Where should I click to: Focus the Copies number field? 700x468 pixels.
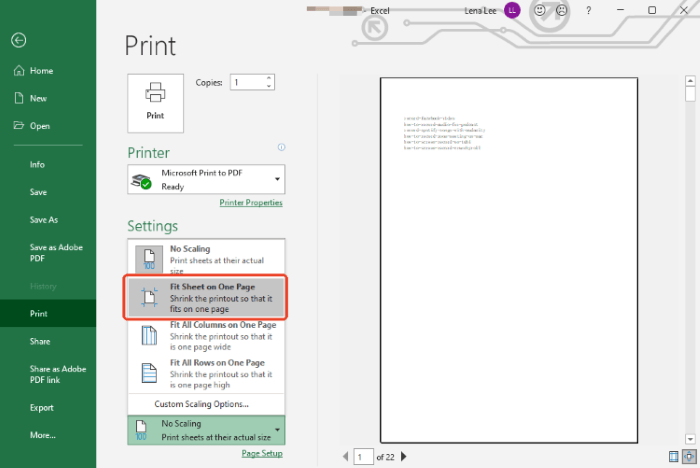coord(247,82)
